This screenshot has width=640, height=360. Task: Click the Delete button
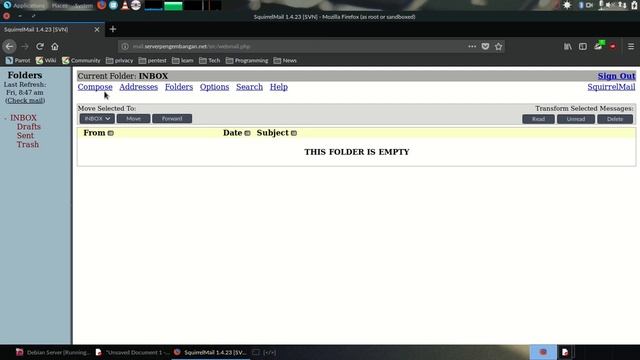615,119
